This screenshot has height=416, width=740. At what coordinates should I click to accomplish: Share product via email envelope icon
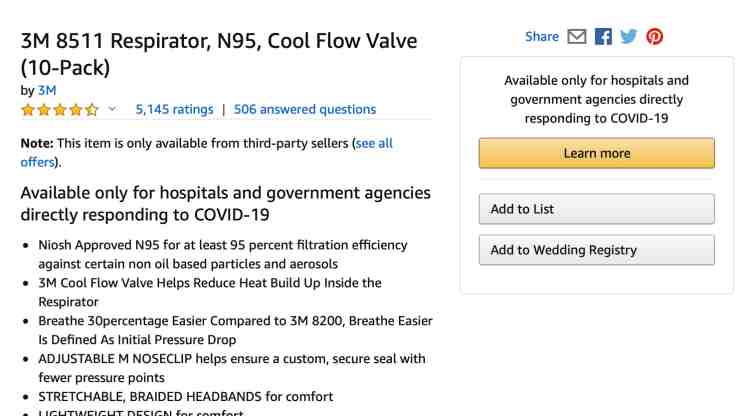pyautogui.click(x=577, y=36)
